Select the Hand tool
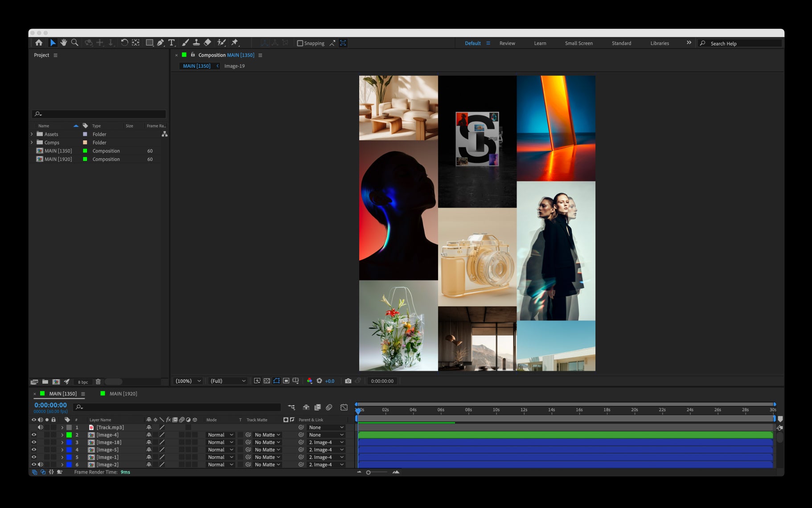 pos(64,43)
